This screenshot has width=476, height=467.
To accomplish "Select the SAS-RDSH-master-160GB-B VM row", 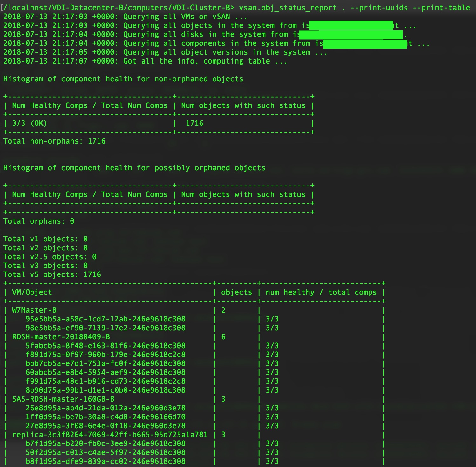I will point(63,399).
